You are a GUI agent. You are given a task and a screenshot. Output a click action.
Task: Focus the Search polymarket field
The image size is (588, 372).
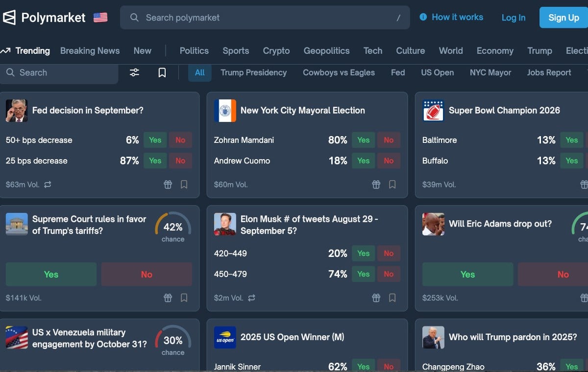[x=265, y=18]
